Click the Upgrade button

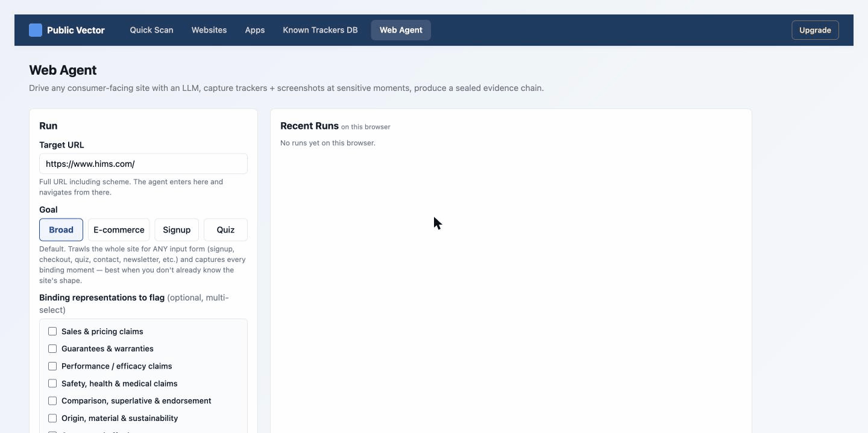click(815, 30)
